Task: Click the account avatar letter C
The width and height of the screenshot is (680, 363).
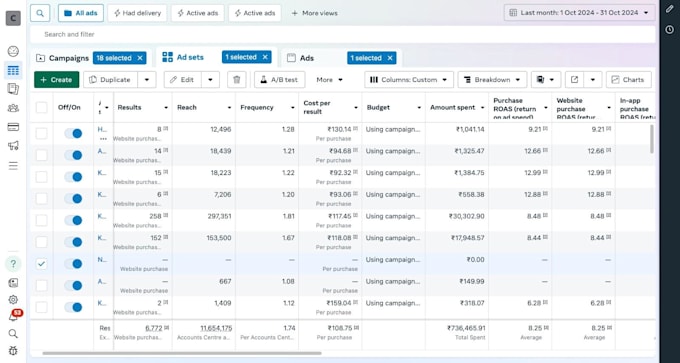Action: pyautogui.click(x=13, y=18)
